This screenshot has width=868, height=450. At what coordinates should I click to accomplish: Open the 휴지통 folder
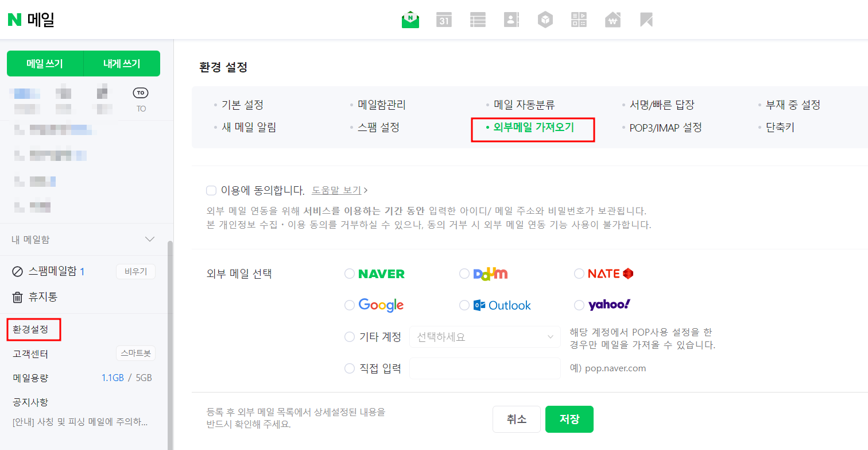pos(43,297)
